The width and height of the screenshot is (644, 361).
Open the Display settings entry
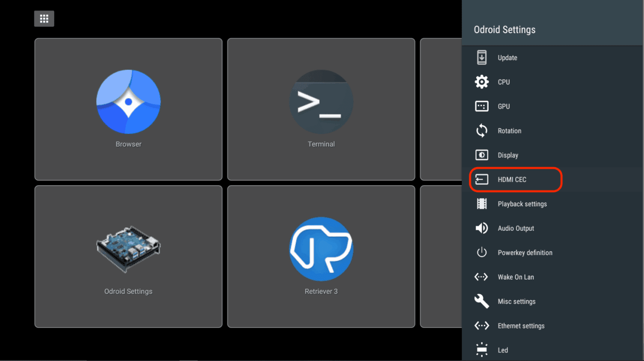(553, 155)
